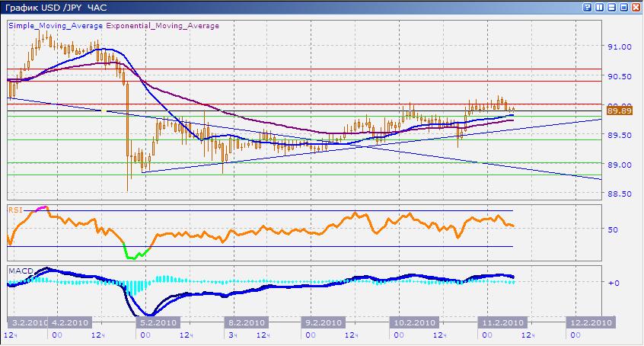Click the 90.50 price axis label
Image resolution: width=644 pixels, height=346 pixels.
[620, 76]
